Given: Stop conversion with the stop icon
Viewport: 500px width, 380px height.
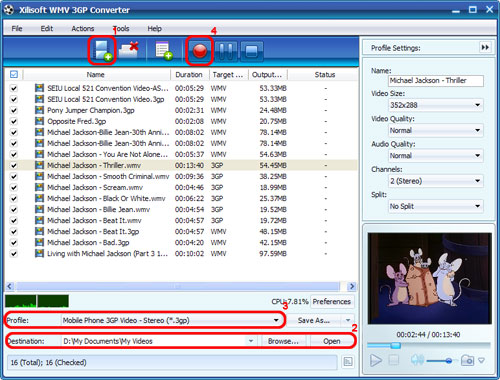Looking at the screenshot, I should (251, 51).
